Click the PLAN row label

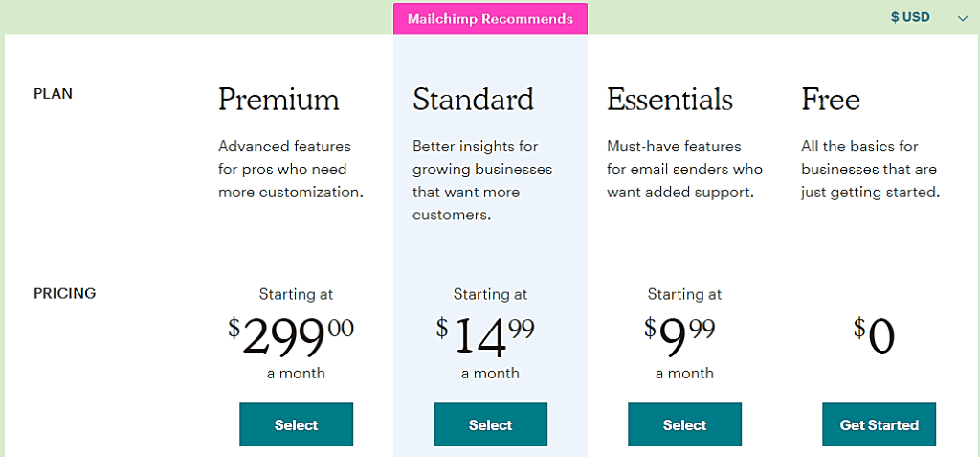pos(54,94)
